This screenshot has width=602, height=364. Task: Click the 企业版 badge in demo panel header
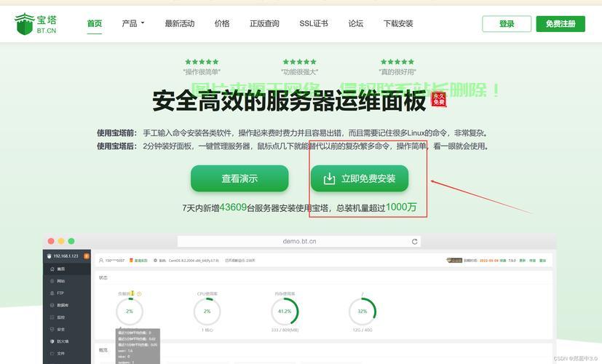tap(454, 261)
